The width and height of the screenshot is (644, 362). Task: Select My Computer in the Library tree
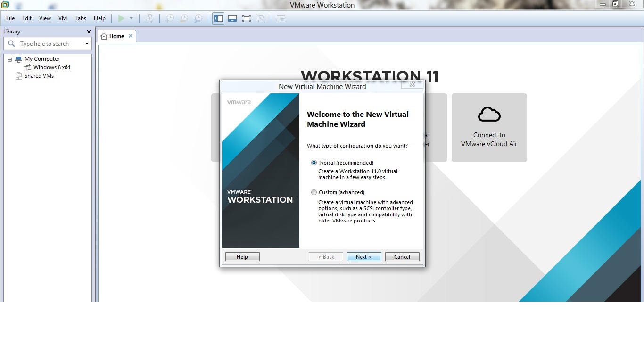click(42, 59)
